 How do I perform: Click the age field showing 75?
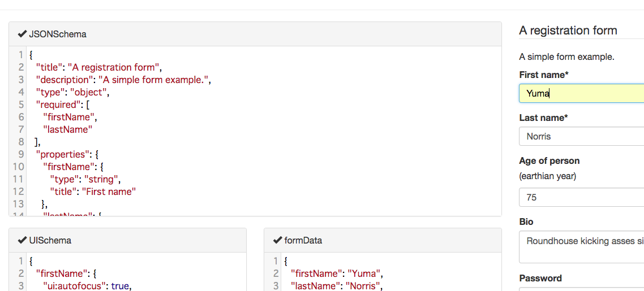click(582, 197)
